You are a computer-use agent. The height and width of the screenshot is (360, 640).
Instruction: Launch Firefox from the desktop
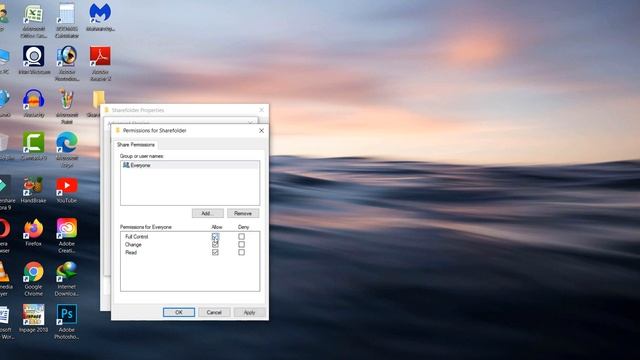click(33, 232)
